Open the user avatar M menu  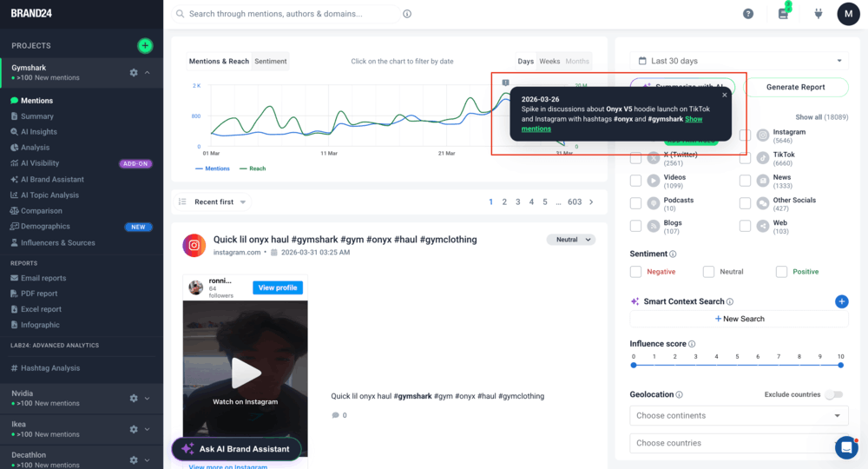pos(848,14)
